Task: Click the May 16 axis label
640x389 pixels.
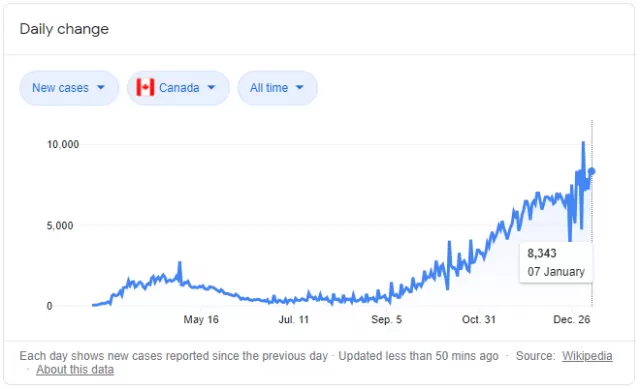Action: click(x=201, y=320)
